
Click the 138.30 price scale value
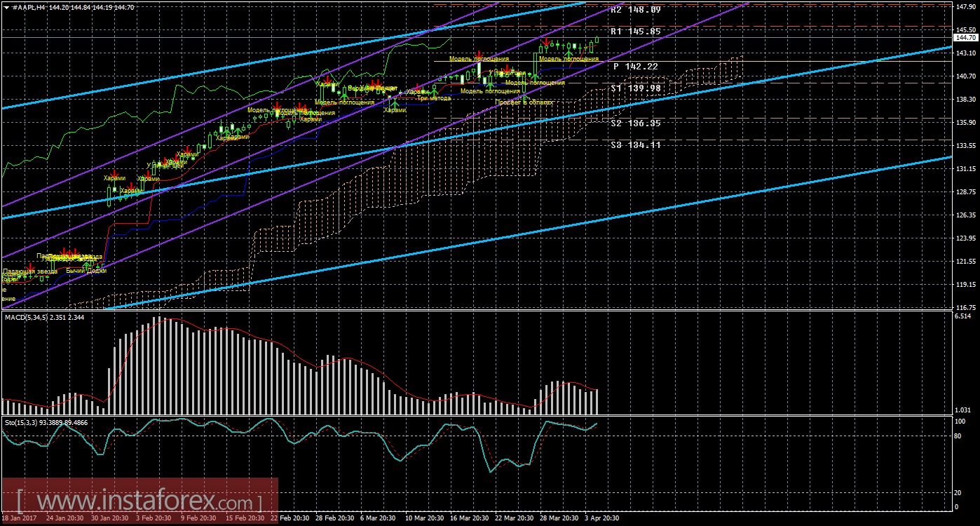(967, 100)
